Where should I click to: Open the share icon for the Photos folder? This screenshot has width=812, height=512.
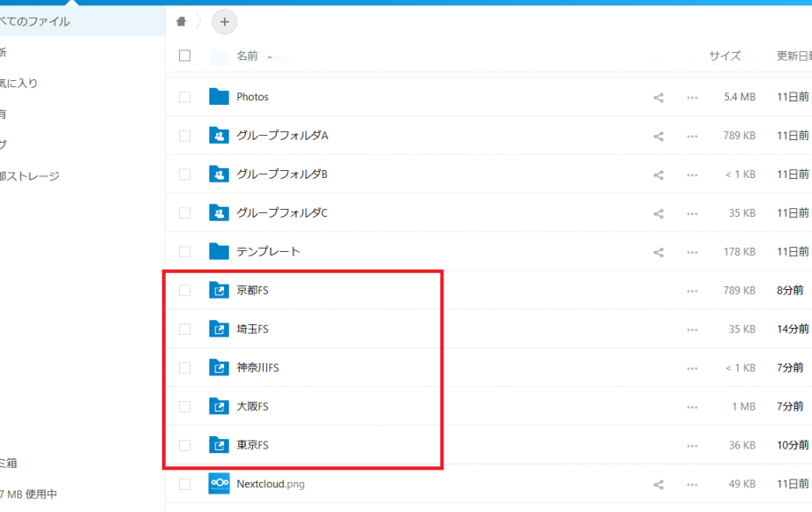point(658,97)
